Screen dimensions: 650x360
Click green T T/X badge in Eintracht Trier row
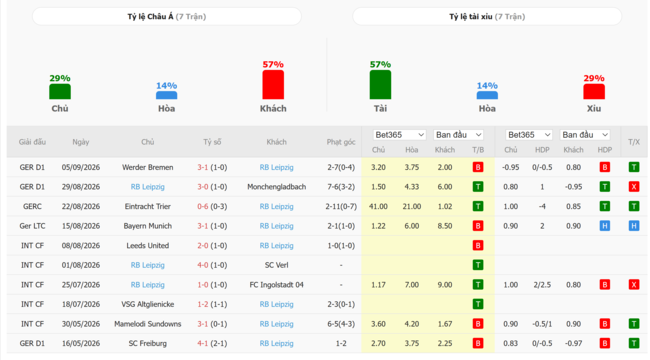634,206
